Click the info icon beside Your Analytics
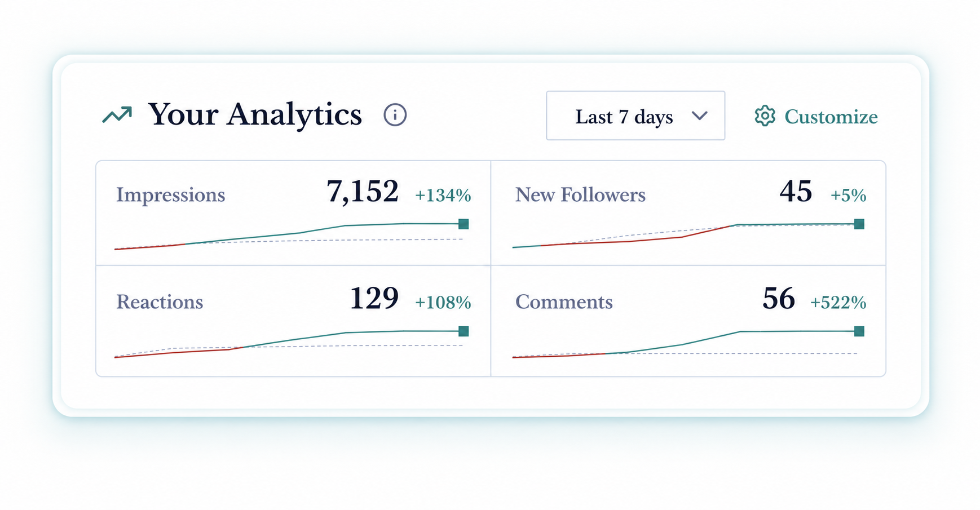 point(395,115)
